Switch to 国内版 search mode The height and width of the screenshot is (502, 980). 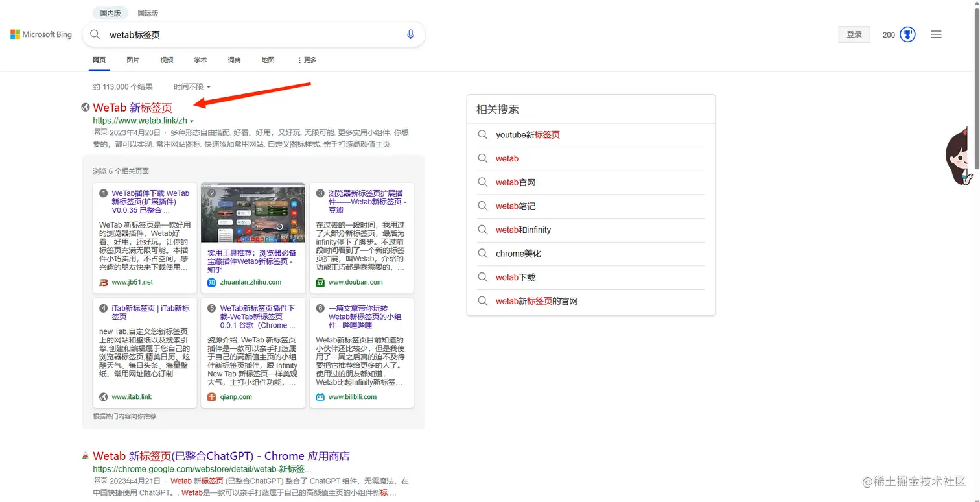click(110, 13)
